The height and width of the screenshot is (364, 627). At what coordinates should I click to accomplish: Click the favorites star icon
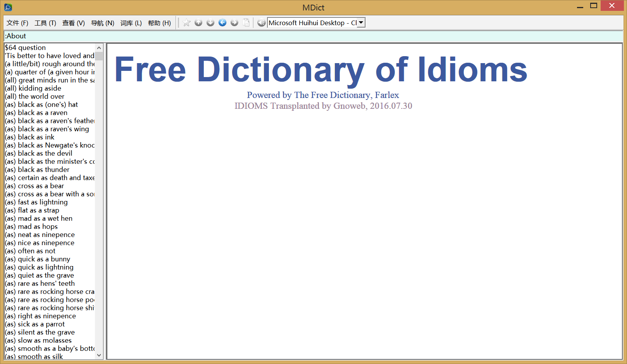click(x=186, y=23)
